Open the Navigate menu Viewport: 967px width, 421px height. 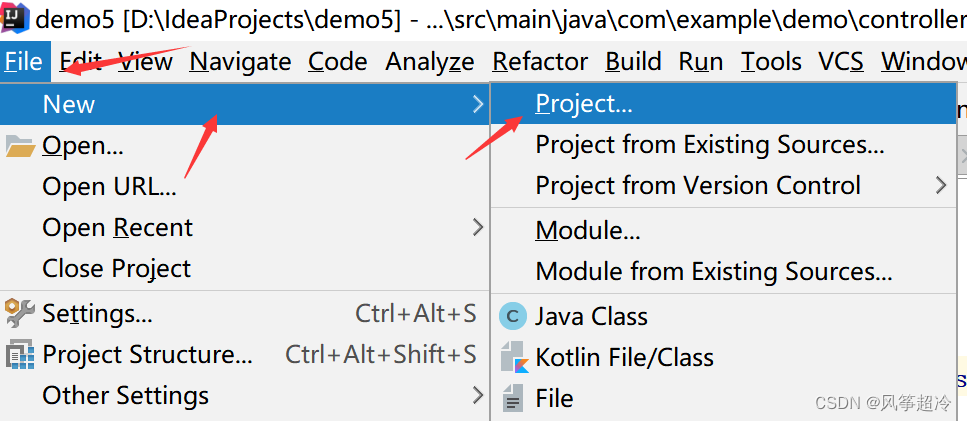(x=240, y=62)
